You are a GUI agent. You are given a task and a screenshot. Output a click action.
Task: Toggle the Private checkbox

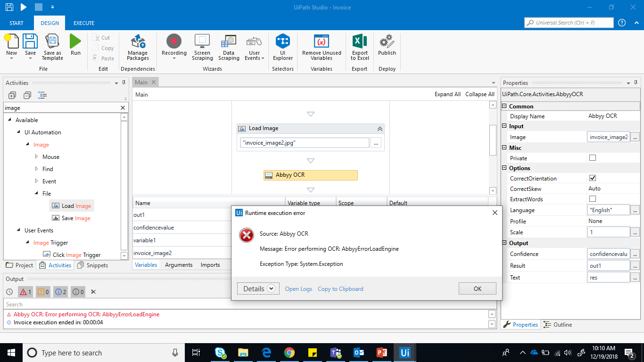[593, 158]
